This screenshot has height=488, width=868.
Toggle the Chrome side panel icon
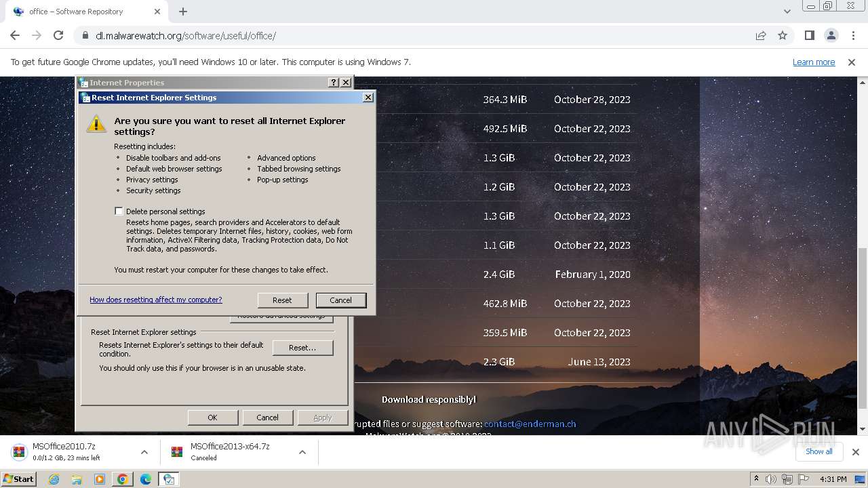(x=809, y=35)
